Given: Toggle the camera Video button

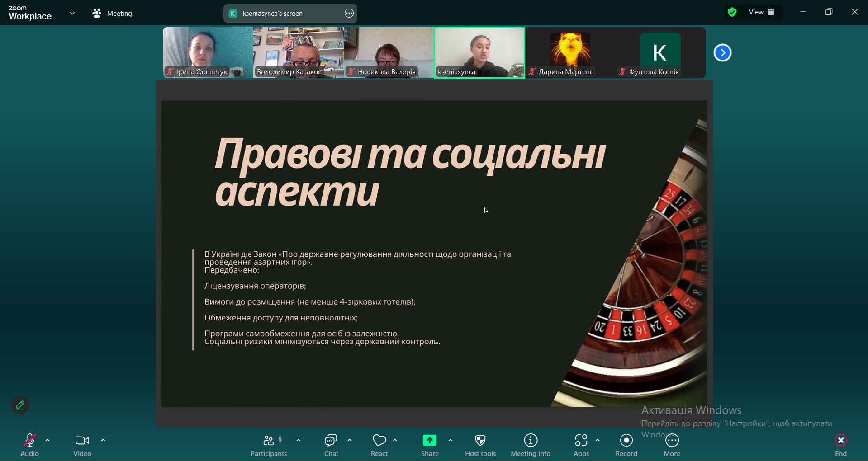Looking at the screenshot, I should pyautogui.click(x=82, y=445).
